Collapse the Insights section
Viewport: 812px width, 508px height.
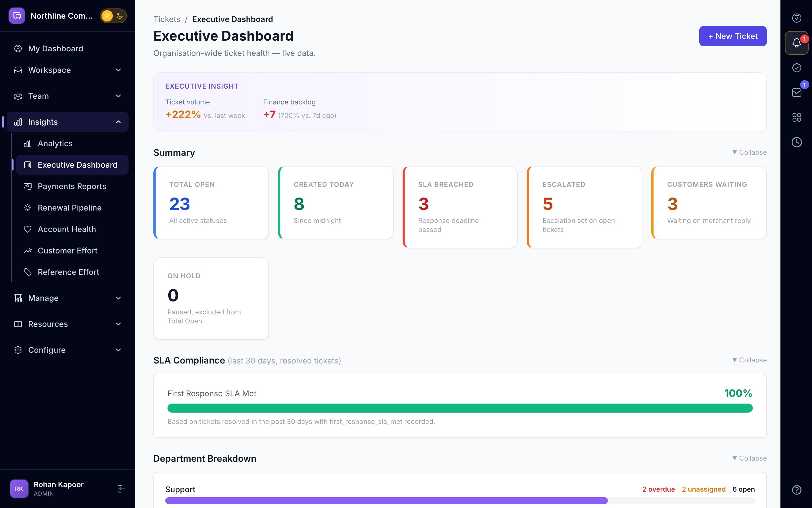click(67, 122)
